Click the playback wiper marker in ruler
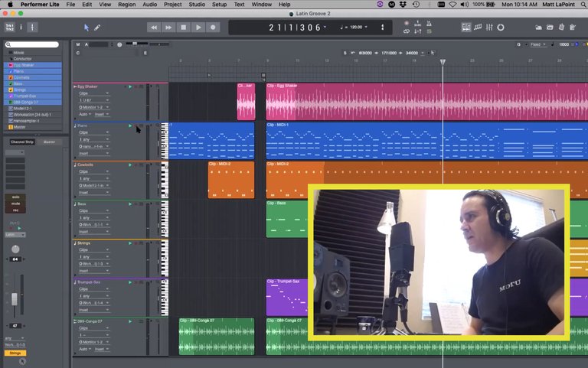Screen dimensions: 588x368 coord(443,62)
